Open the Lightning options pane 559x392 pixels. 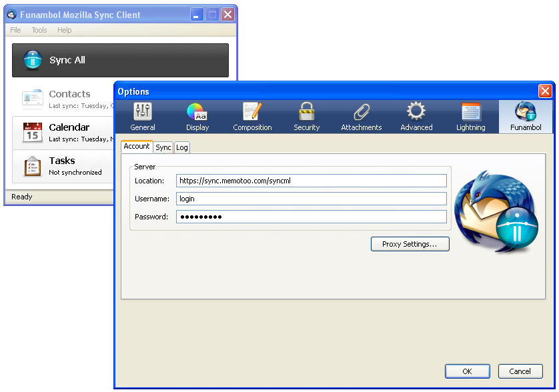(470, 117)
